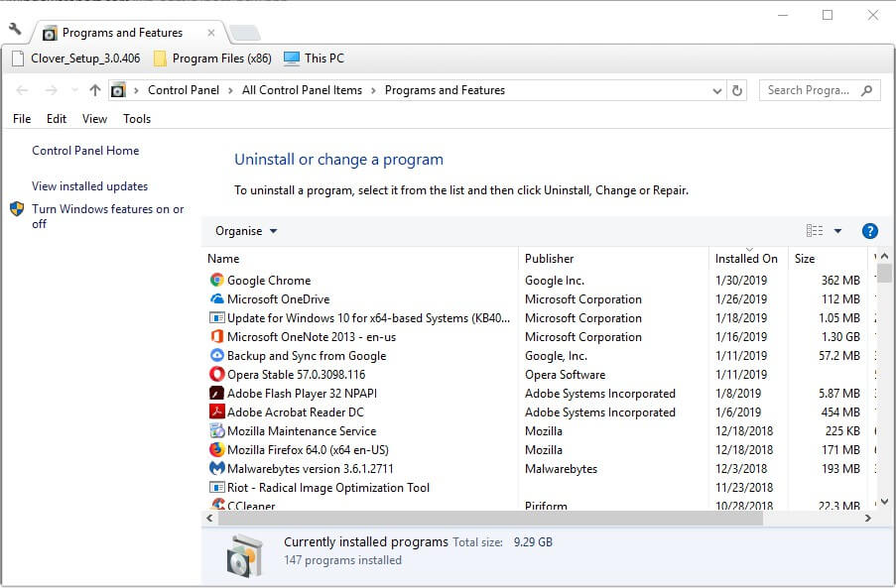This screenshot has height=588, width=896.
Task: Click the Adobe Flash Player icon
Action: pos(216,393)
